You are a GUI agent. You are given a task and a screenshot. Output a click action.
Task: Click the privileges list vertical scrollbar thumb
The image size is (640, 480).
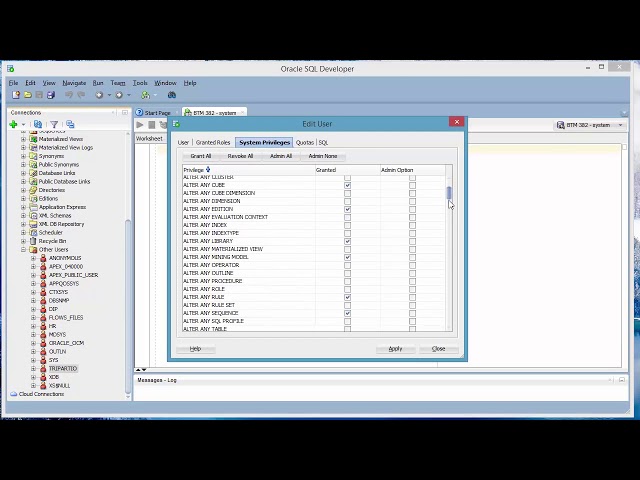[449, 193]
